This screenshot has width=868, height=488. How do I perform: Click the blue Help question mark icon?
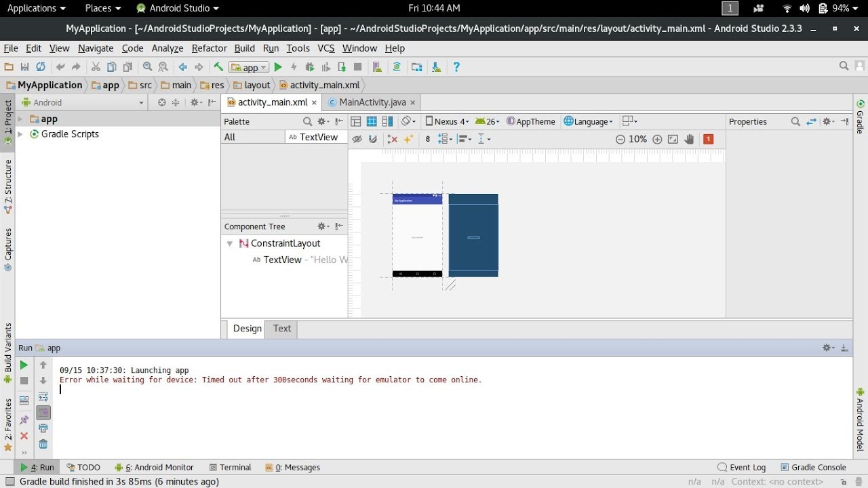tap(456, 67)
